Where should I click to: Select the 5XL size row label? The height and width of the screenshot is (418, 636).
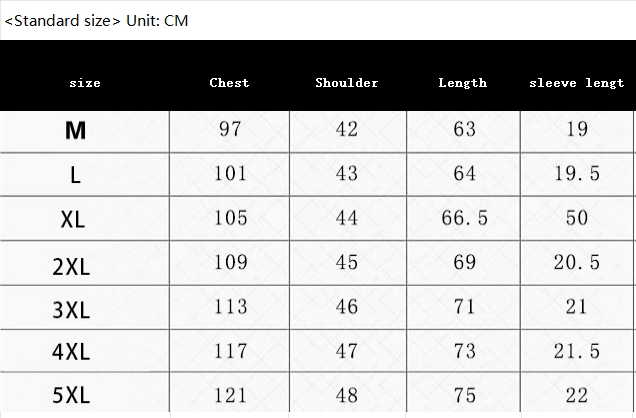point(71,396)
